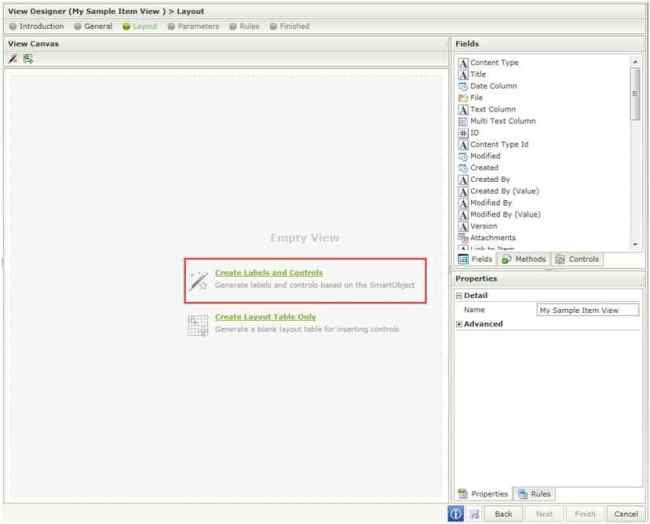Go to the Rules wizard step
The width and height of the screenshot is (650, 524).
point(245,26)
